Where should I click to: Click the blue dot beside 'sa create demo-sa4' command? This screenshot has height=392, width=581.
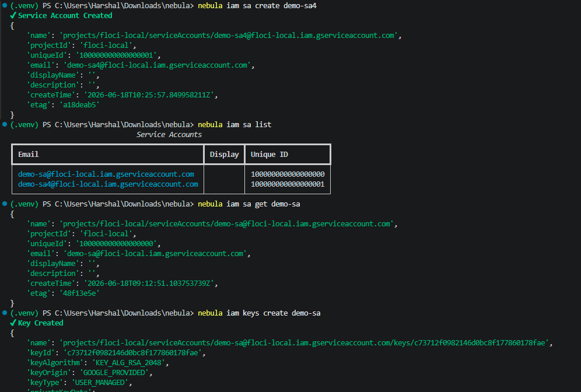click(5, 5)
